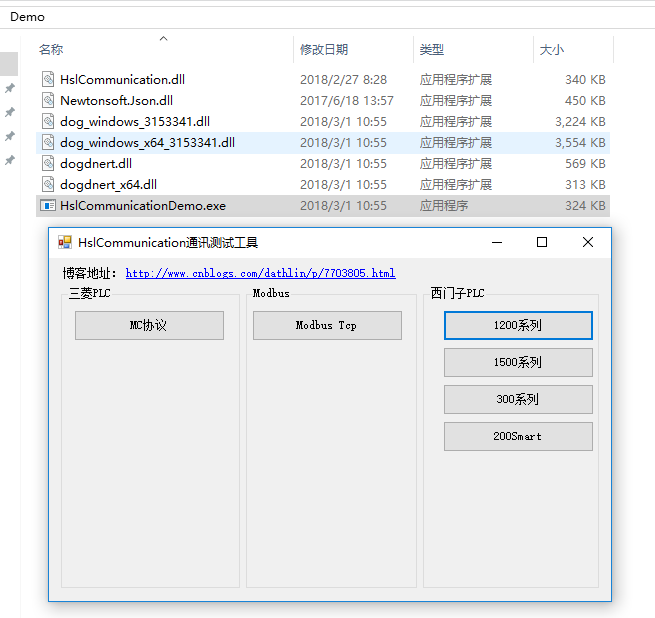Click the 569 KB size value

[585, 163]
